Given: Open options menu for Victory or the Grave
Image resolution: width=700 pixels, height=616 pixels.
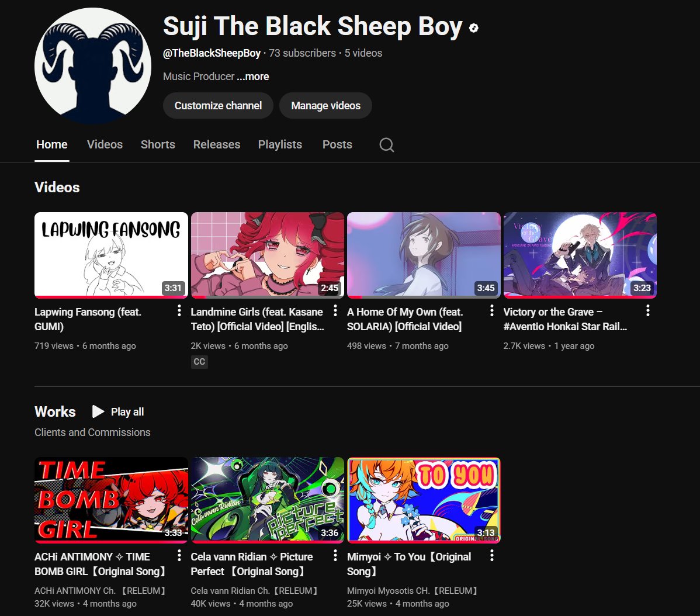Looking at the screenshot, I should (x=648, y=311).
